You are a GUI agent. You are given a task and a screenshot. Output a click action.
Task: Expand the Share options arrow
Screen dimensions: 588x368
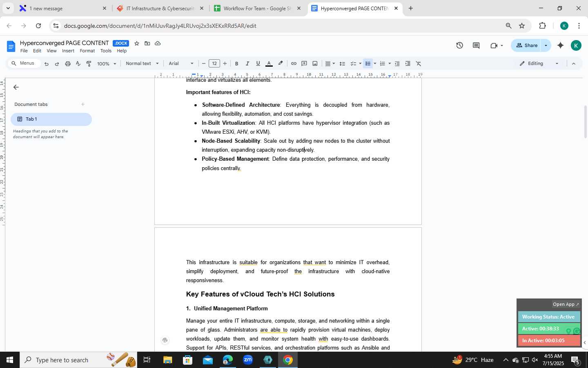546,45
